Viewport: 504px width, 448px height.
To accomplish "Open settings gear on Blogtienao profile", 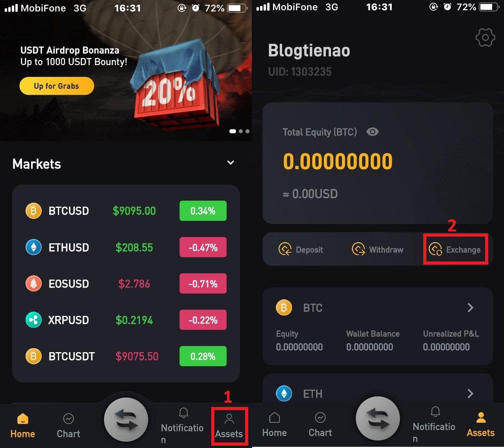I will coord(485,38).
